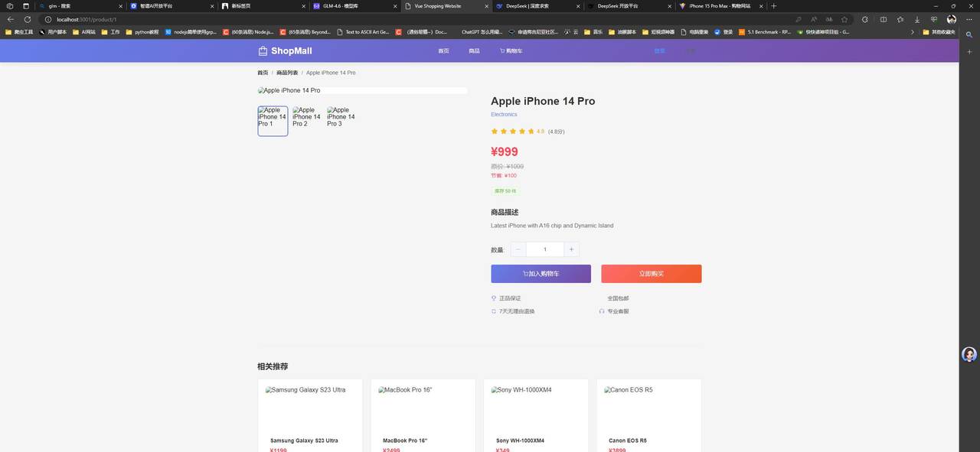The image size is (980, 452).
Task: Decrease quantity with the minus button
Action: pyautogui.click(x=518, y=249)
